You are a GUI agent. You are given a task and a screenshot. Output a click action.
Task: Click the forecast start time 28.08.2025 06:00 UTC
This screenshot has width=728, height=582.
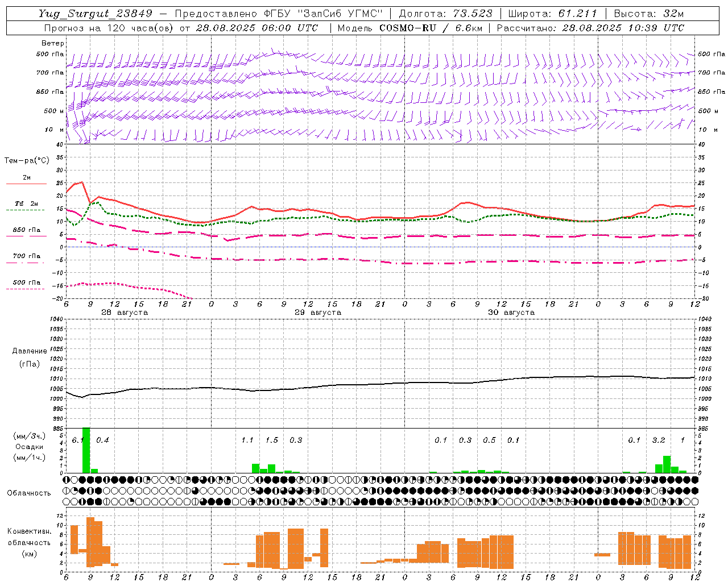[x=257, y=28]
